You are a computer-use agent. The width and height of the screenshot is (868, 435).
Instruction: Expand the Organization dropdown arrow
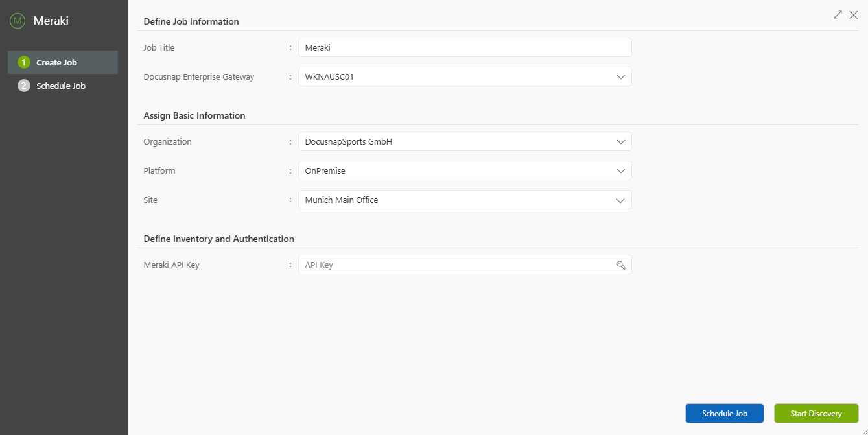pyautogui.click(x=620, y=141)
